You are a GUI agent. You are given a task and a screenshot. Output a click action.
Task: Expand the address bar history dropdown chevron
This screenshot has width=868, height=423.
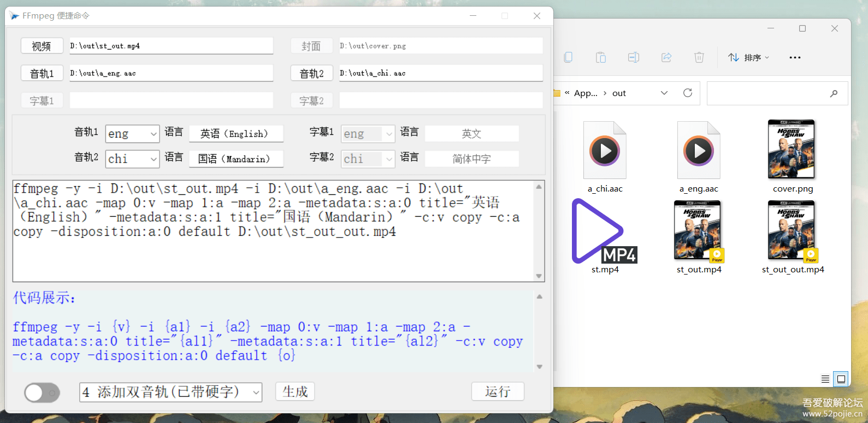(664, 93)
